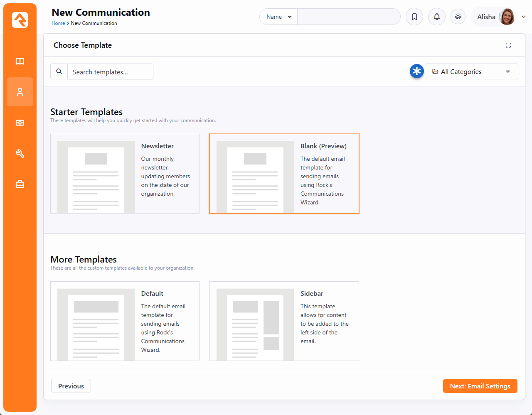532x415 pixels.
Task: Open the People section in sidebar
Action: tap(20, 92)
